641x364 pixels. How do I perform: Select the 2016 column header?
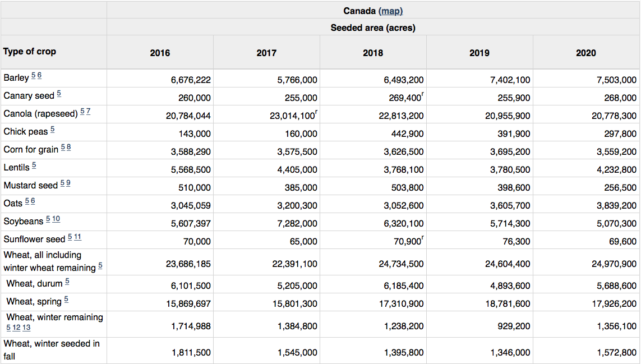[x=160, y=53]
